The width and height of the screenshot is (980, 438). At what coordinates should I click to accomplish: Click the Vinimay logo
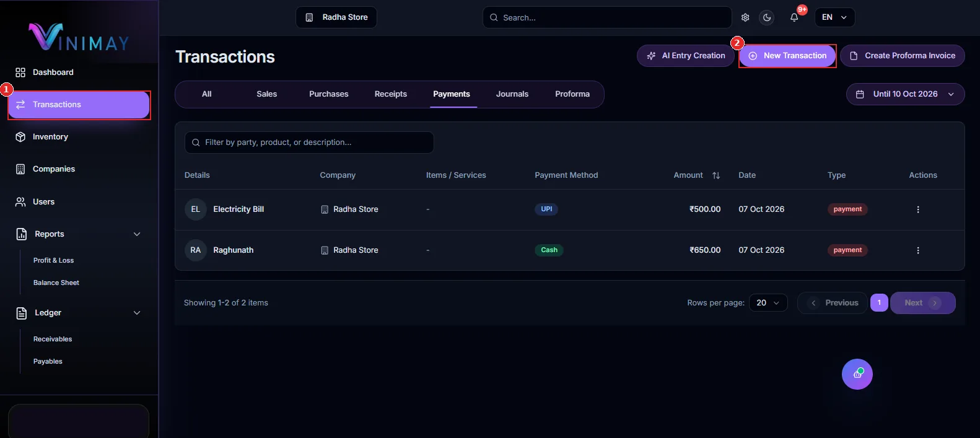pos(79,37)
